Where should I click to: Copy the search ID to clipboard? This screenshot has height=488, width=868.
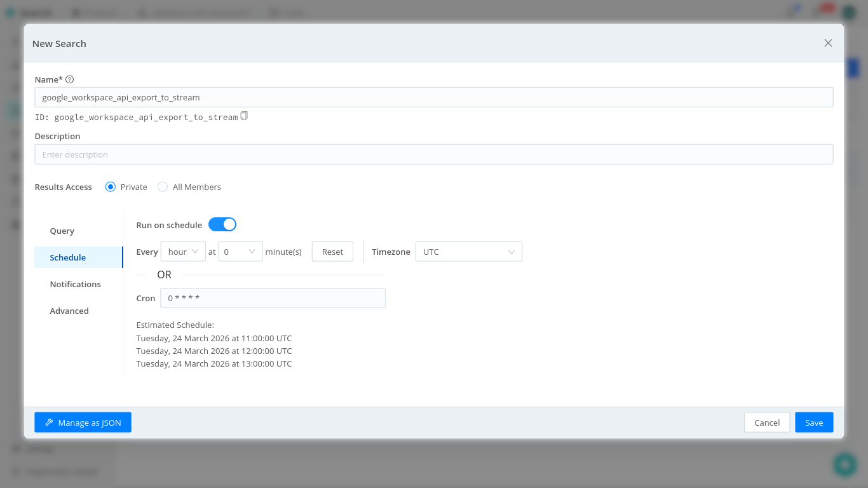click(x=244, y=116)
